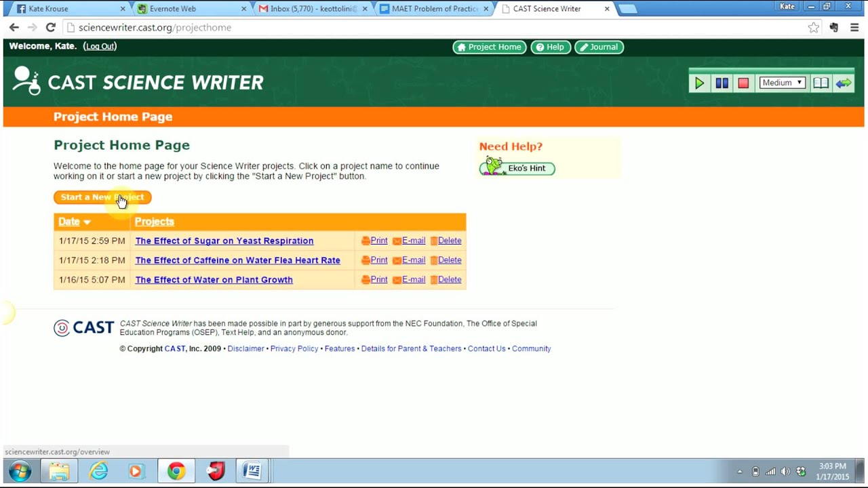Screen dimensions: 868x488
Task: Open The Effect of Caffeine on Water Flea project
Action: pos(237,260)
